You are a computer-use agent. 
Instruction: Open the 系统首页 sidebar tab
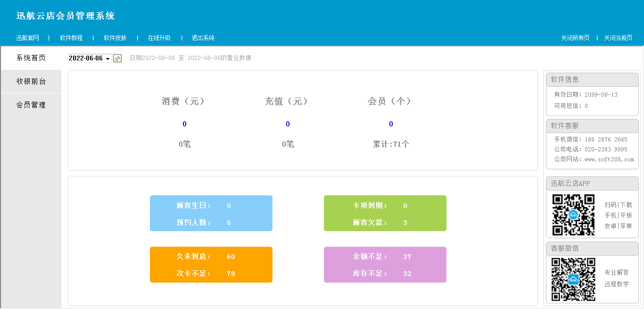pos(31,58)
